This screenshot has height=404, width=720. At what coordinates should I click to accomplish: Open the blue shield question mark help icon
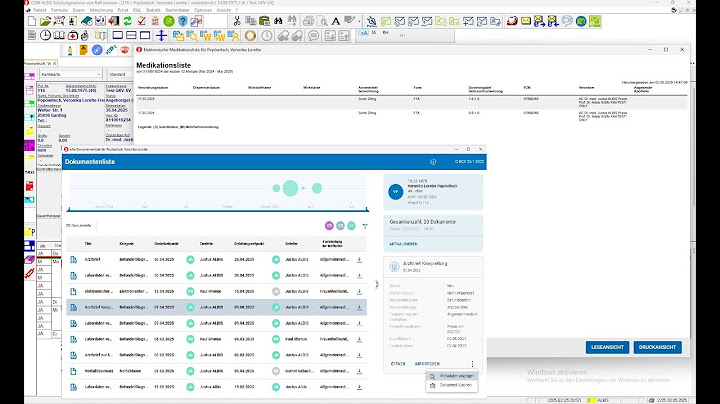pos(183,21)
